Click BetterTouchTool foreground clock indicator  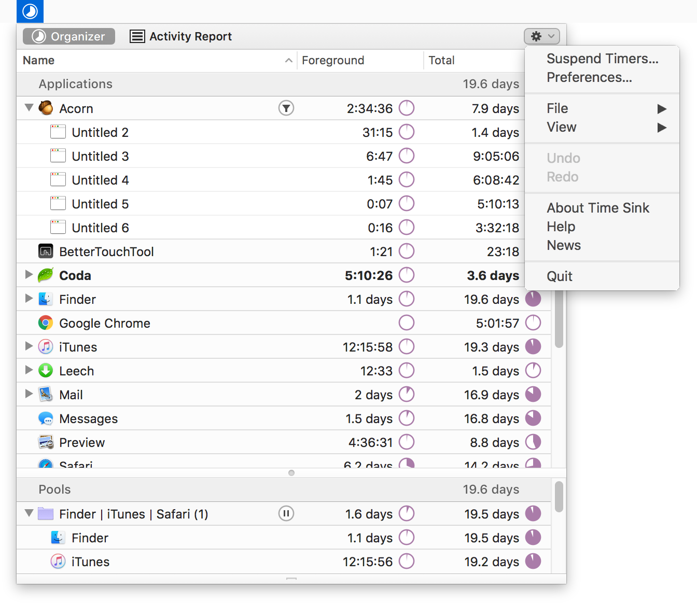click(x=407, y=251)
